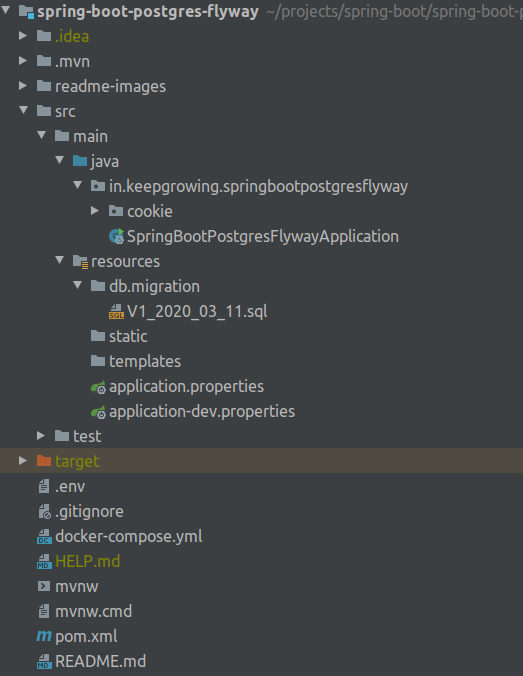Expand the readme-images folder arrow
This screenshot has height=676, width=523.
click(23, 85)
